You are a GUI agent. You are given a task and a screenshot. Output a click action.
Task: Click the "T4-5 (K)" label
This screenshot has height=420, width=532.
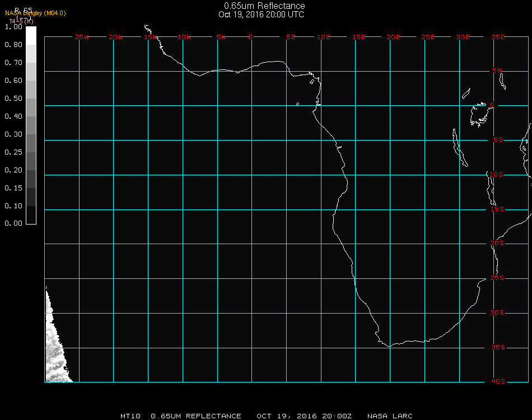pos(21,21)
